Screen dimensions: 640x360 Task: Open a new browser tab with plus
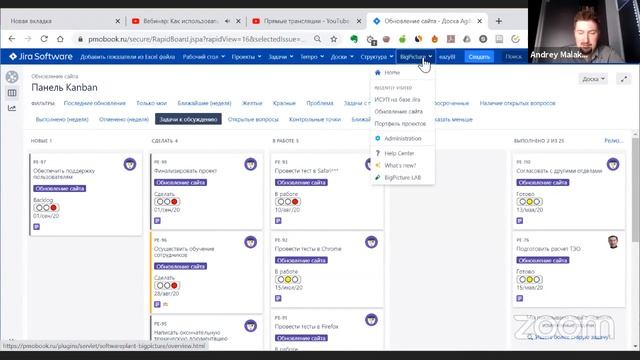point(499,21)
